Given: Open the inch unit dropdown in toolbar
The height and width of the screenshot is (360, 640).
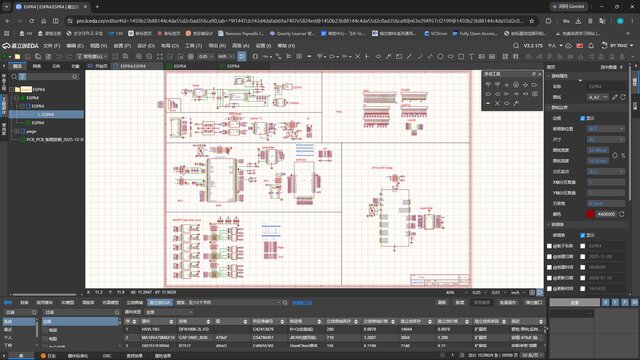Looking at the screenshot, I should click(225, 56).
